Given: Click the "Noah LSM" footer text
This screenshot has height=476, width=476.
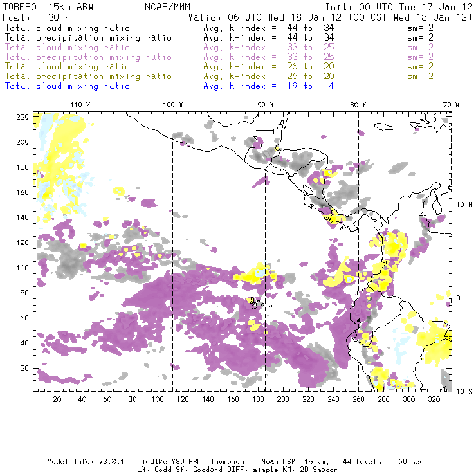Looking at the screenshot, I should [279, 462].
